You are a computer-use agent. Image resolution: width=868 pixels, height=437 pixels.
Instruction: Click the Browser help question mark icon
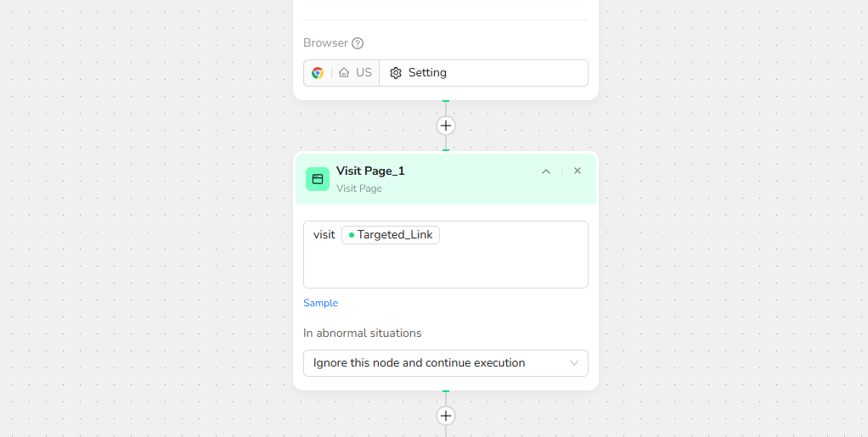point(358,43)
